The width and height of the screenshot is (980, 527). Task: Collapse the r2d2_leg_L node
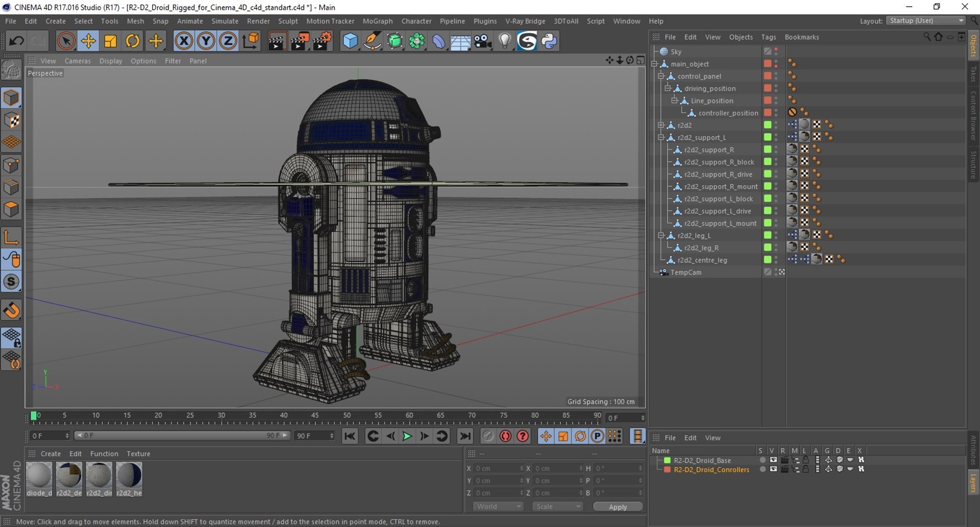point(661,235)
